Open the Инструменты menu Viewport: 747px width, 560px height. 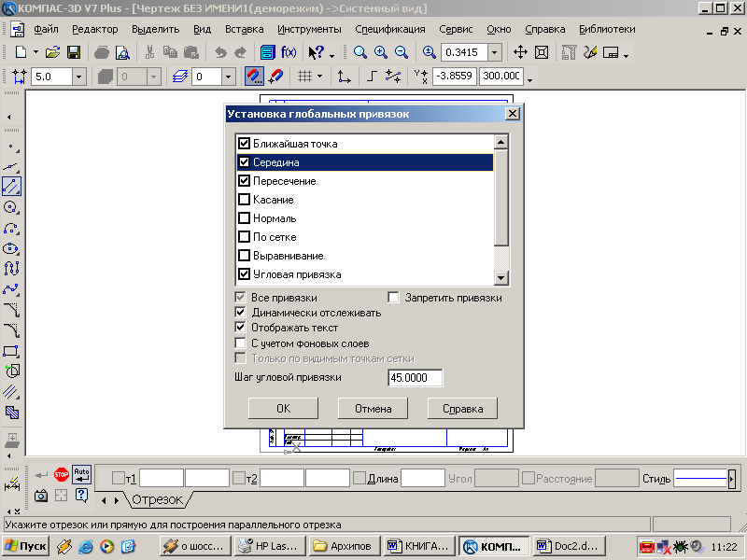point(309,29)
